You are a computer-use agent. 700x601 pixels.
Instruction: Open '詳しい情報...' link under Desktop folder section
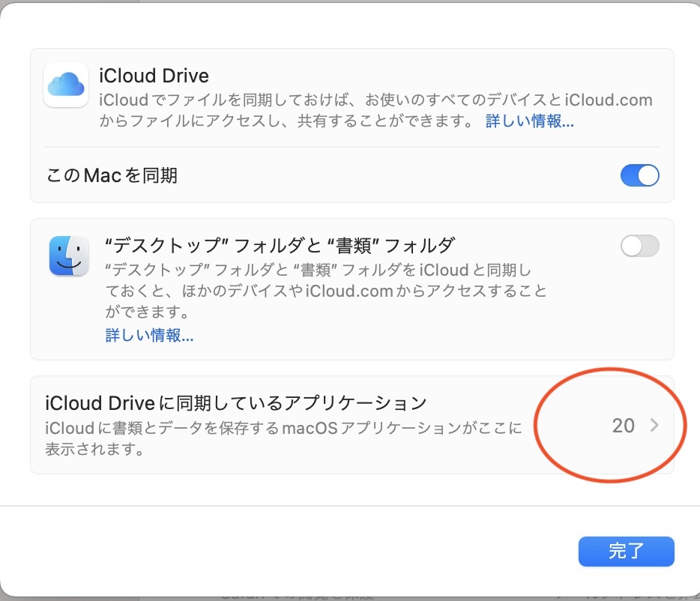149,335
